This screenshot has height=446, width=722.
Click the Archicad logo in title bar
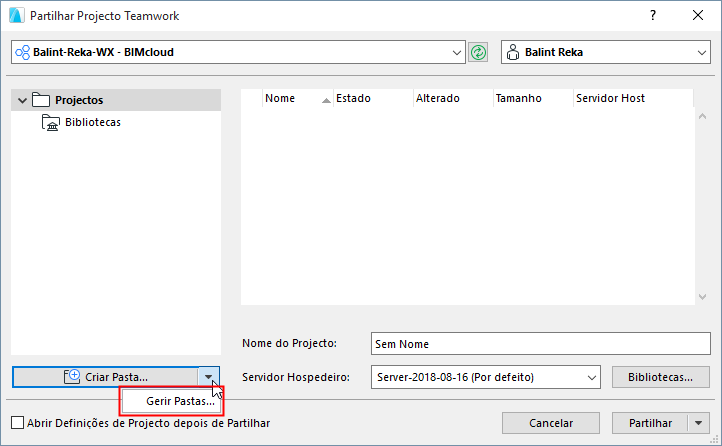(16, 15)
